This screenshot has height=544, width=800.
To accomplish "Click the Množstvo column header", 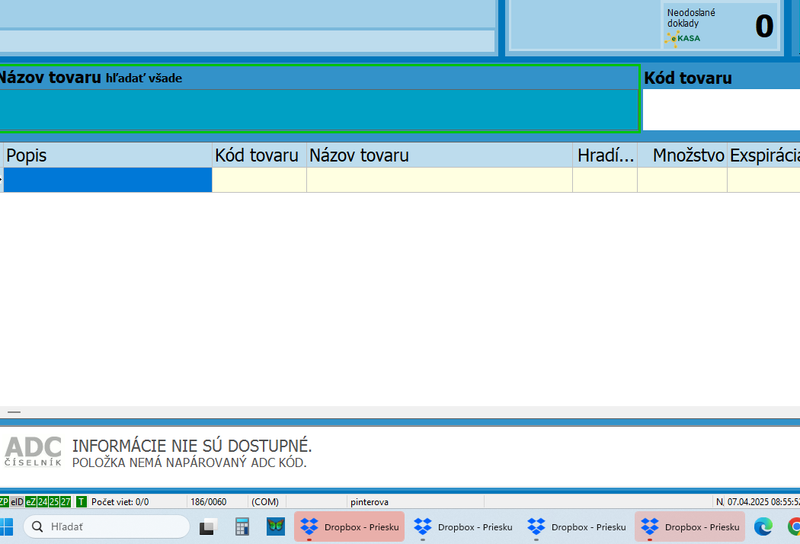I will 687,155.
